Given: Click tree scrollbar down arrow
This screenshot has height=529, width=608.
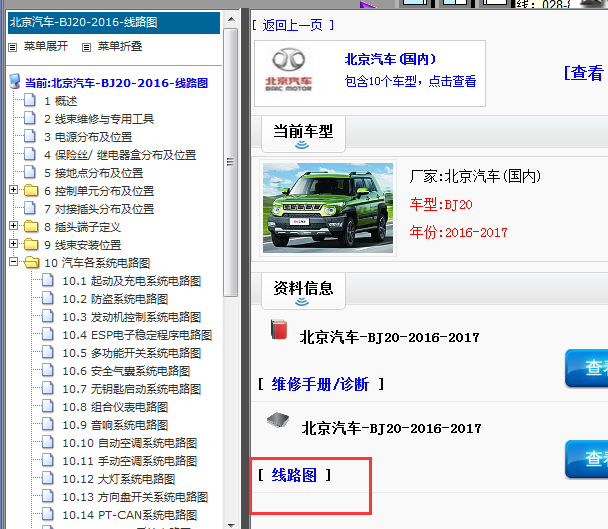Looking at the screenshot, I should [x=231, y=524].
